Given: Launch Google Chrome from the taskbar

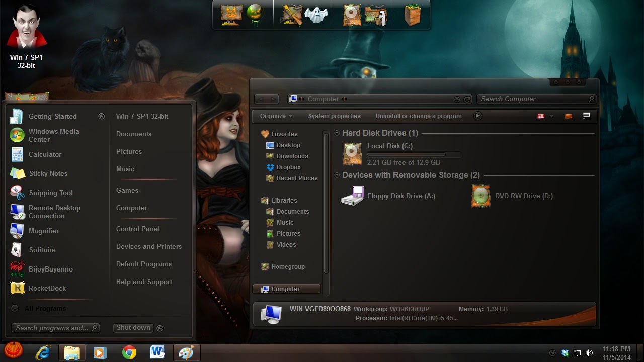Looking at the screenshot, I should (x=129, y=352).
